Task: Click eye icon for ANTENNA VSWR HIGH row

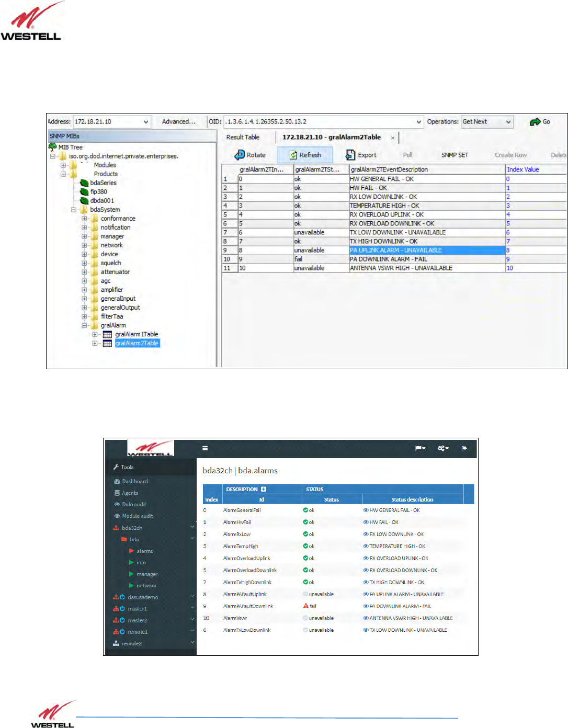Action: 366,618
